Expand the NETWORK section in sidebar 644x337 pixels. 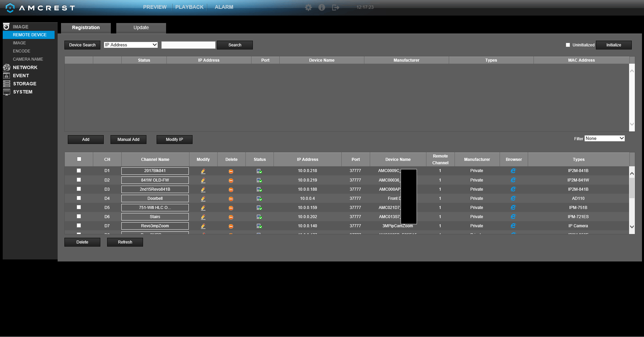click(x=25, y=67)
